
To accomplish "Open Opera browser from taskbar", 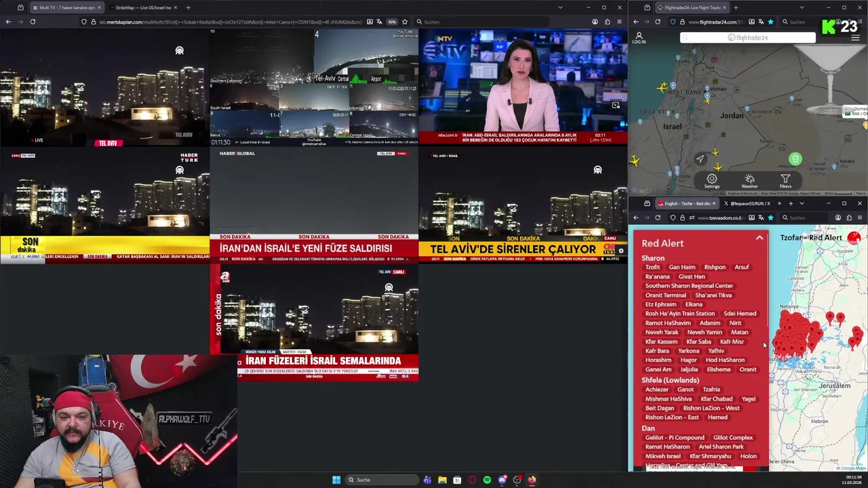I will 472,480.
